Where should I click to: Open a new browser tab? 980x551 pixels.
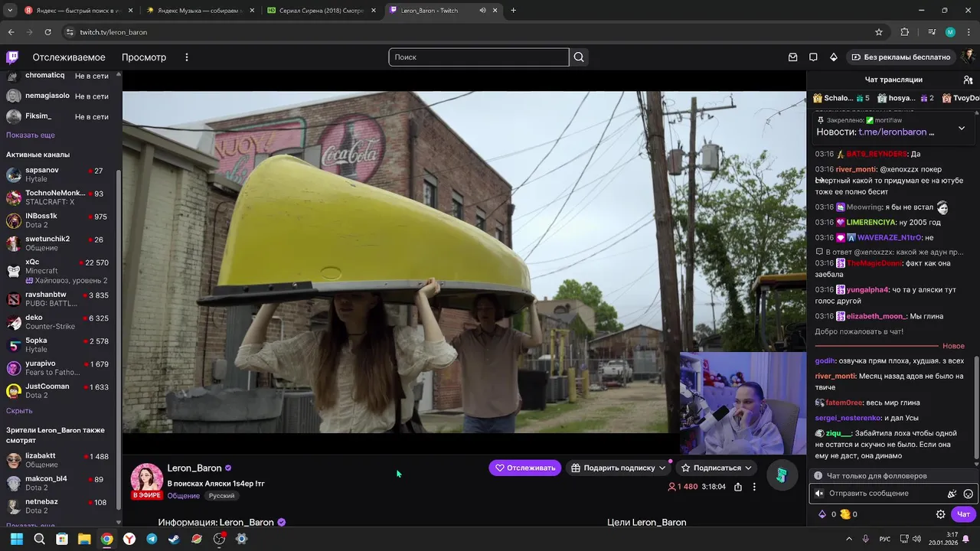(x=513, y=11)
